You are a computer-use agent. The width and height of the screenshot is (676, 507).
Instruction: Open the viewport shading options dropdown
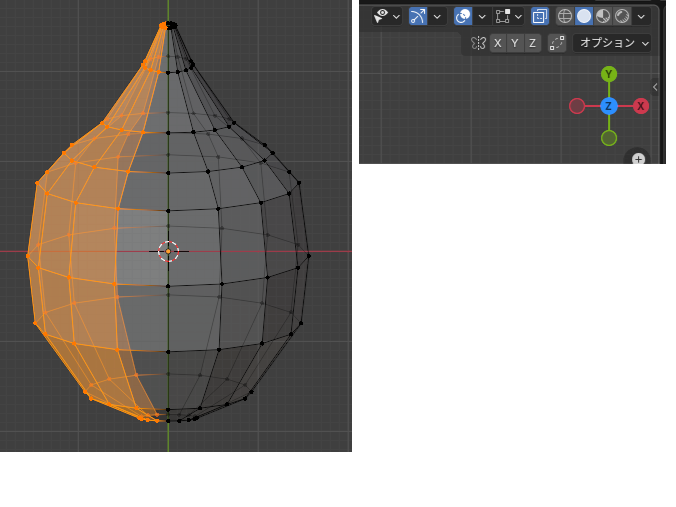[641, 16]
